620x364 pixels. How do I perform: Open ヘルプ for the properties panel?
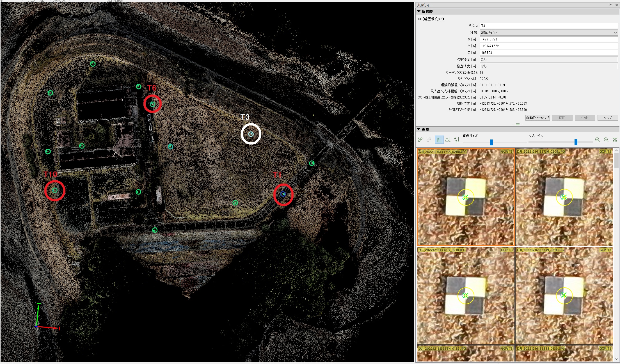click(x=608, y=118)
